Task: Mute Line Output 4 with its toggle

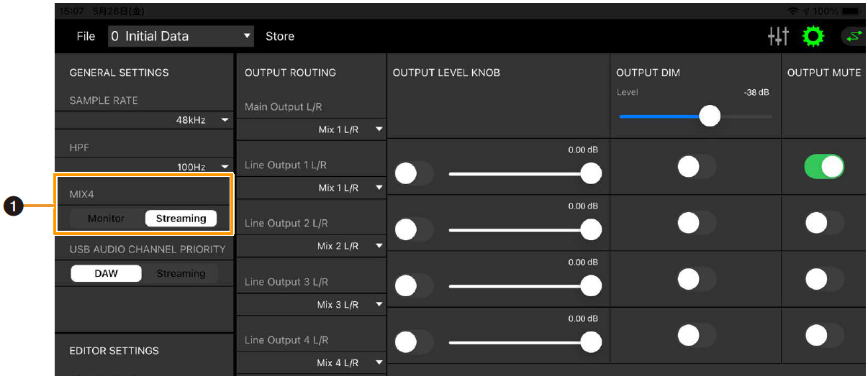Action: [824, 335]
